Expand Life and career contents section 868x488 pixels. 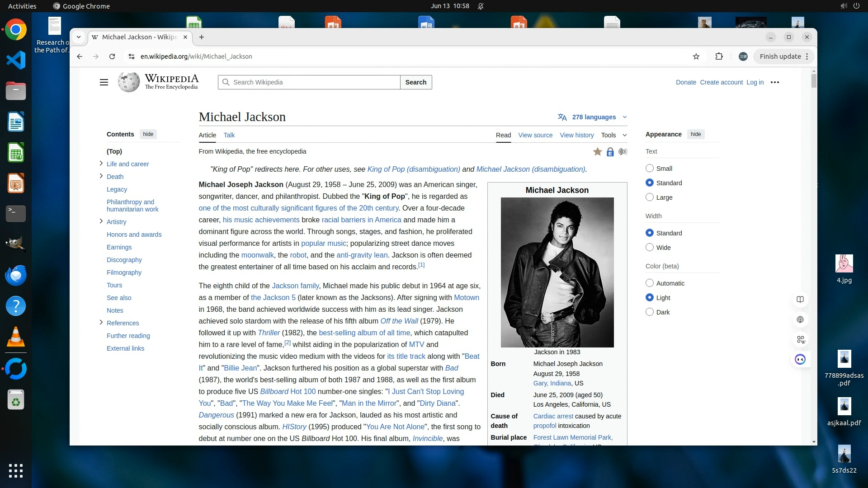(x=101, y=164)
